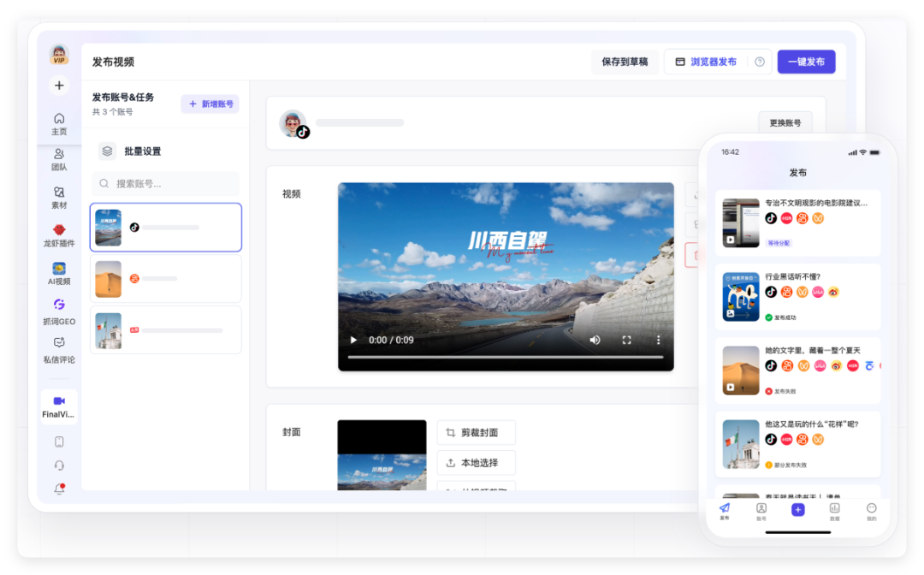
Task: Click the video progress bar
Action: coord(506,357)
